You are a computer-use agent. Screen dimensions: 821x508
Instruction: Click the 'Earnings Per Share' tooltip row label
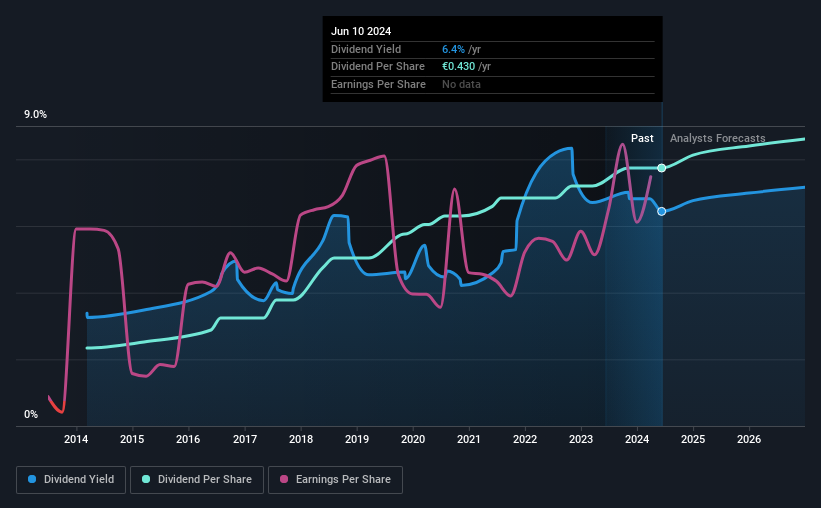pos(378,84)
